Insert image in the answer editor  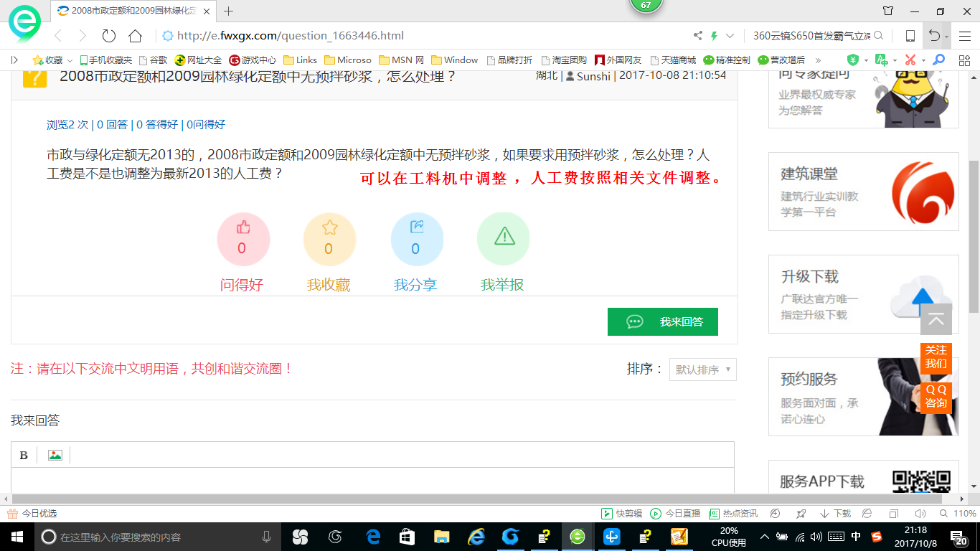[x=55, y=455]
